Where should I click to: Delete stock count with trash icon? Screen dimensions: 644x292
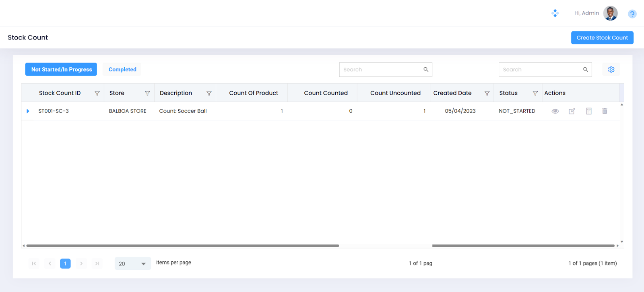605,111
